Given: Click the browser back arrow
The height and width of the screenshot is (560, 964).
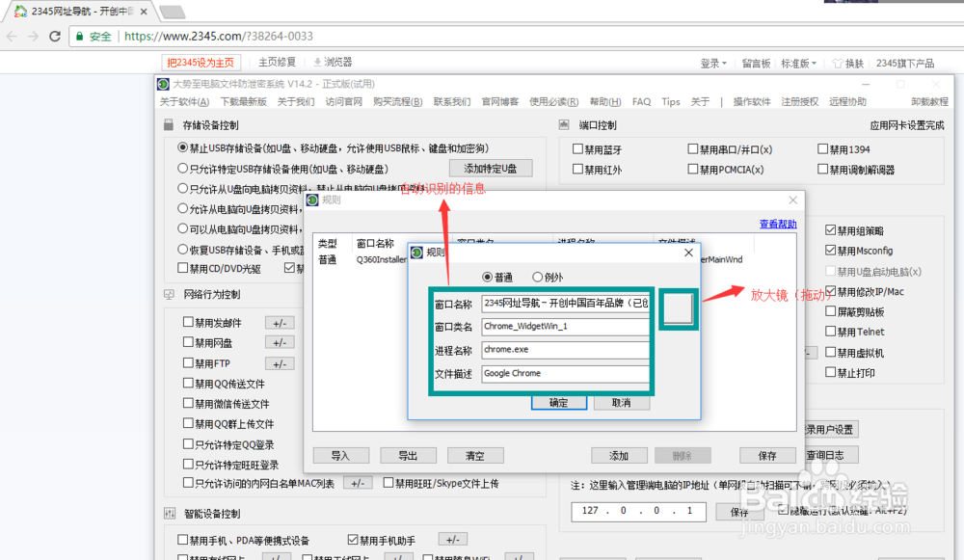Looking at the screenshot, I should [x=11, y=35].
